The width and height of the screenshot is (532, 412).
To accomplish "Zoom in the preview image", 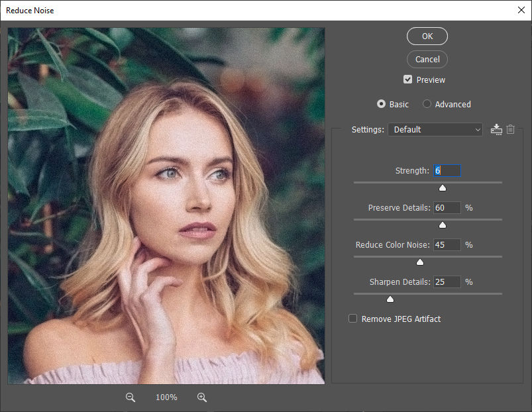I will coord(202,397).
